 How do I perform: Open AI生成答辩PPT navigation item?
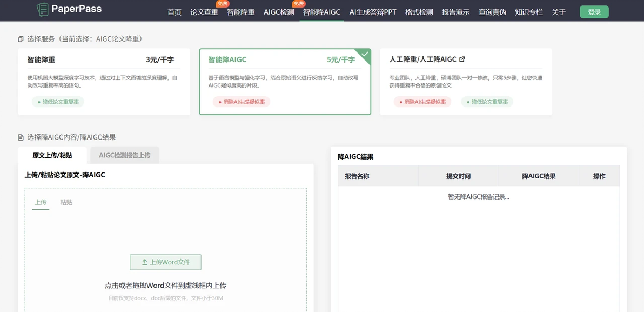(x=373, y=12)
